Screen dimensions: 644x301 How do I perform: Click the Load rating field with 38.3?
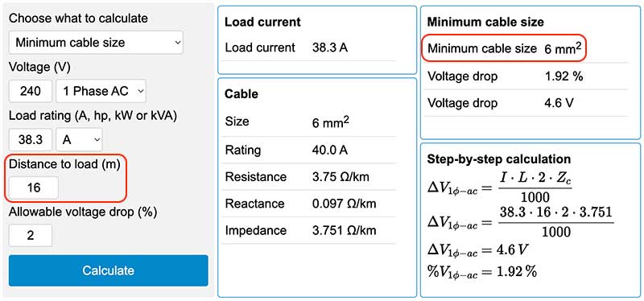point(31,139)
